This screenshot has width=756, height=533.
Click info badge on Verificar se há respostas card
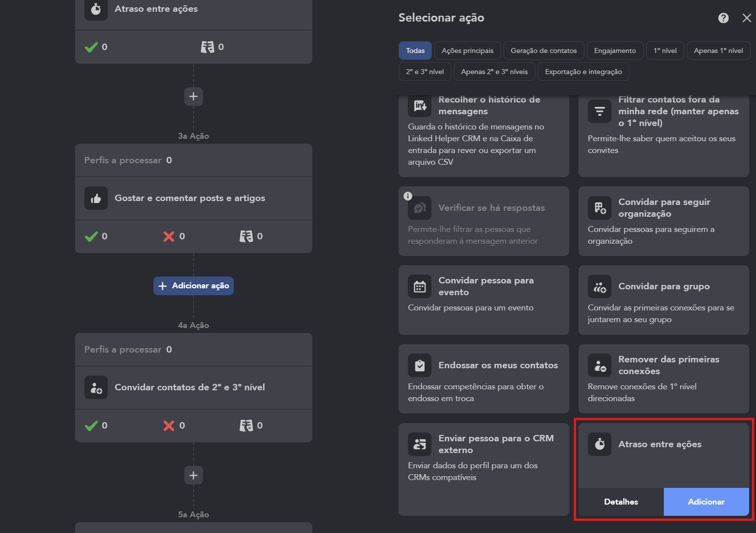[x=408, y=196]
